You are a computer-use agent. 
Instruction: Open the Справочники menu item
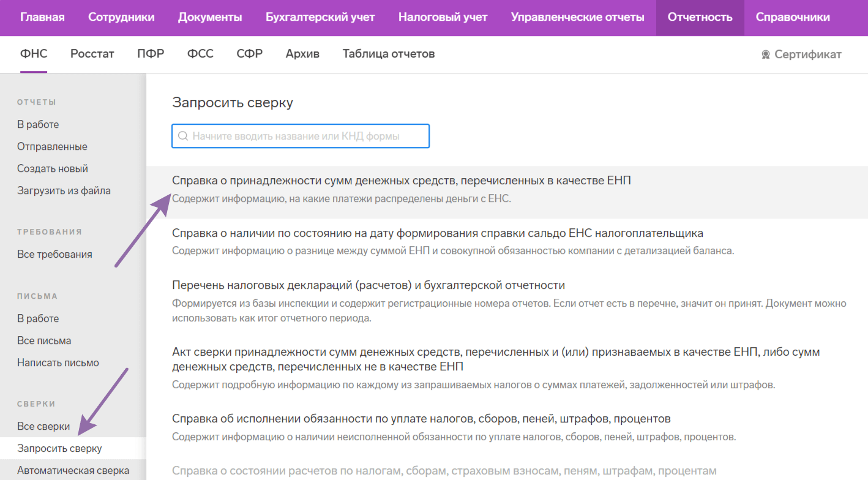click(x=793, y=17)
